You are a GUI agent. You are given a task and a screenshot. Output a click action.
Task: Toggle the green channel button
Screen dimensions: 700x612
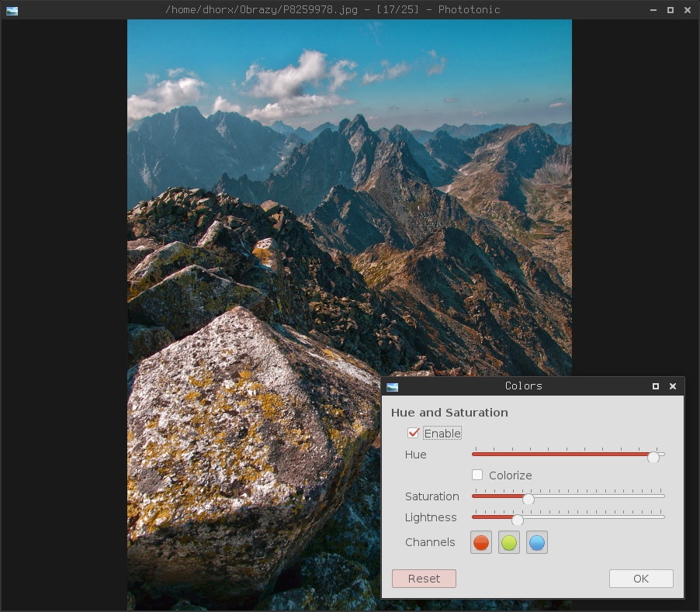pos(509,542)
